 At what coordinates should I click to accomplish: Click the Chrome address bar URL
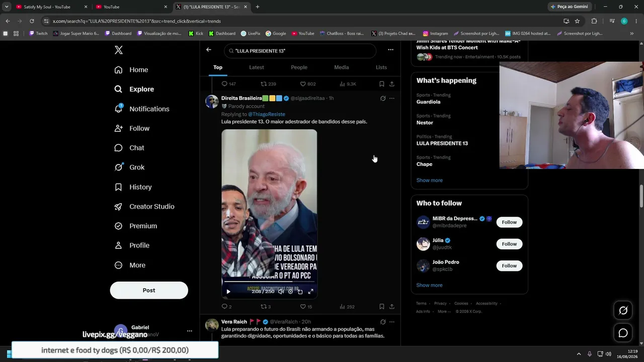pos(136,21)
